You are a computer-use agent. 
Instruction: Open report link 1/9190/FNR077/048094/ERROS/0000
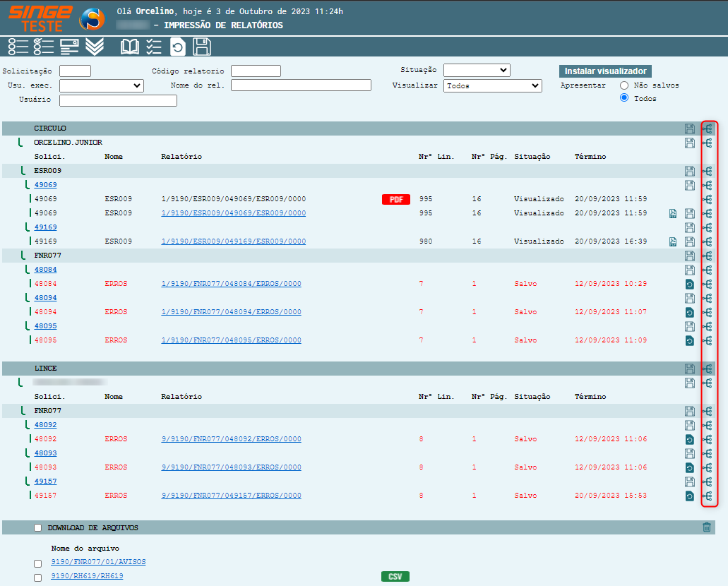pos(231,312)
